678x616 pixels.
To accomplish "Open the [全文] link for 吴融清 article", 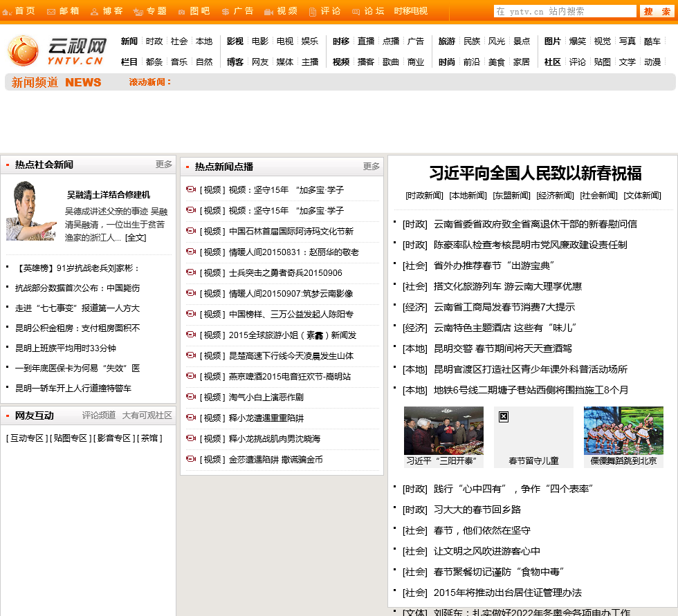I will 136,238.
